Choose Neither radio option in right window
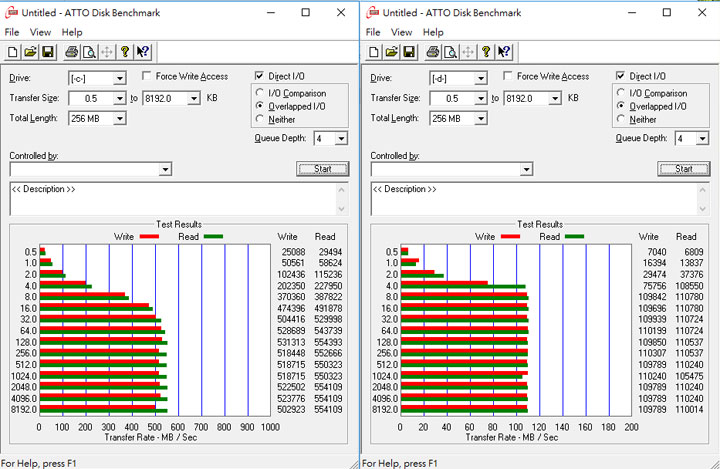Image resolution: width=720 pixels, height=469 pixels. pyautogui.click(x=623, y=119)
